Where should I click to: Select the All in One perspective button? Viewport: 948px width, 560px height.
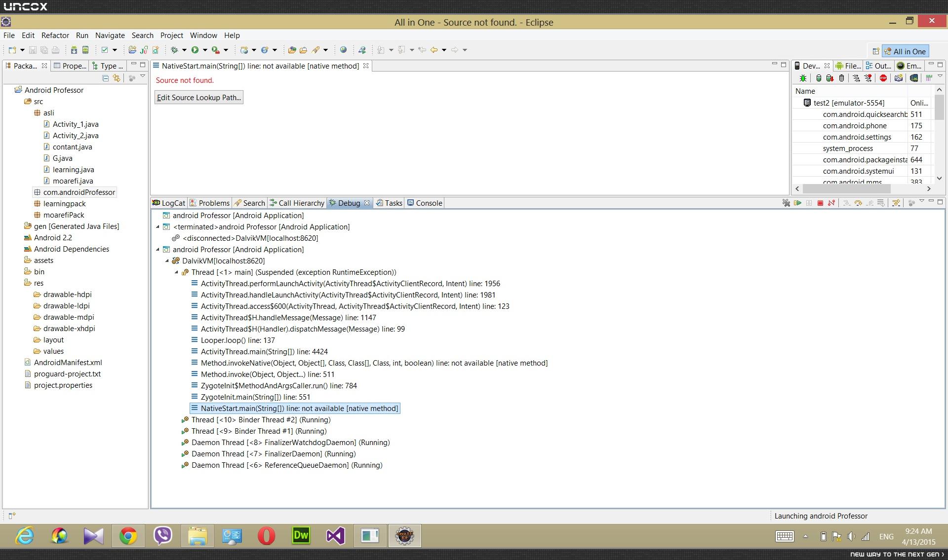pyautogui.click(x=905, y=51)
